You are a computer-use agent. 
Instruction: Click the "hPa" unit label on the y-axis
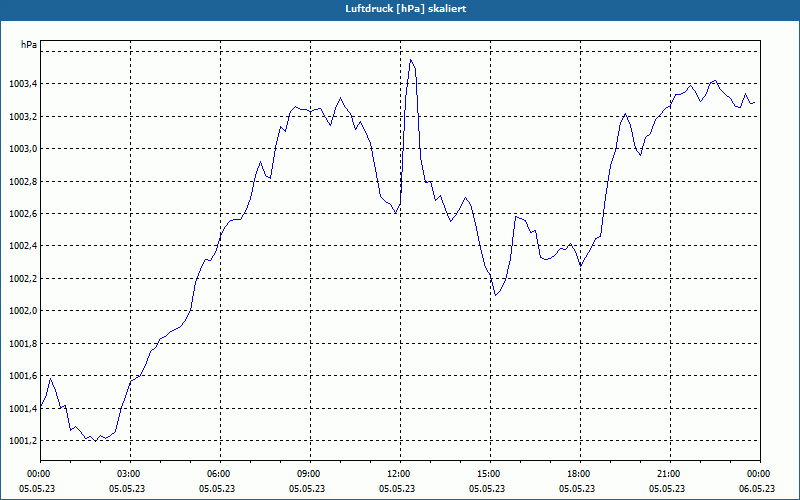tap(29, 45)
